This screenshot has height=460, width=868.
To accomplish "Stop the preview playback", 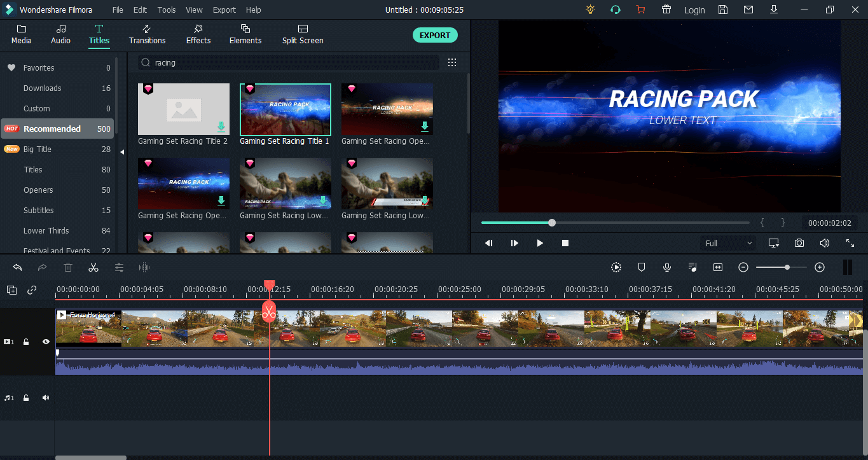I will tap(565, 243).
